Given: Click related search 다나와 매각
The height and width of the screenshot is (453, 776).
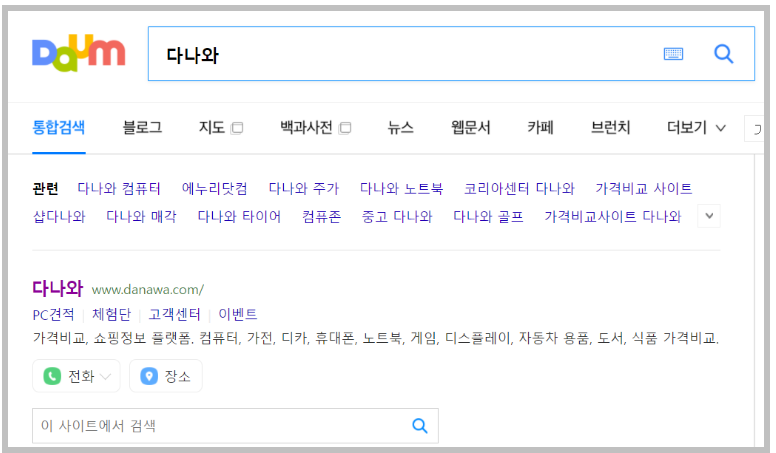Looking at the screenshot, I should click(141, 216).
